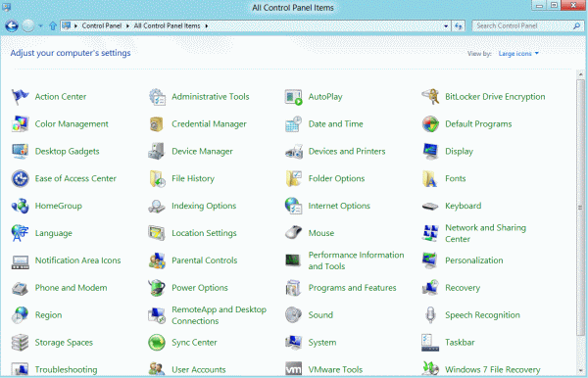
Task: Open the Taskbar icon
Action: 430,343
